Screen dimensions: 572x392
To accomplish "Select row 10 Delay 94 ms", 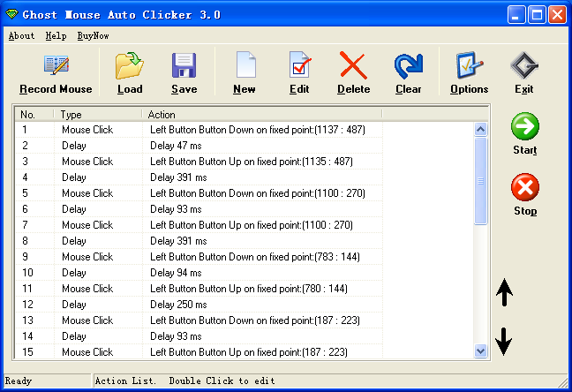I will (199, 273).
